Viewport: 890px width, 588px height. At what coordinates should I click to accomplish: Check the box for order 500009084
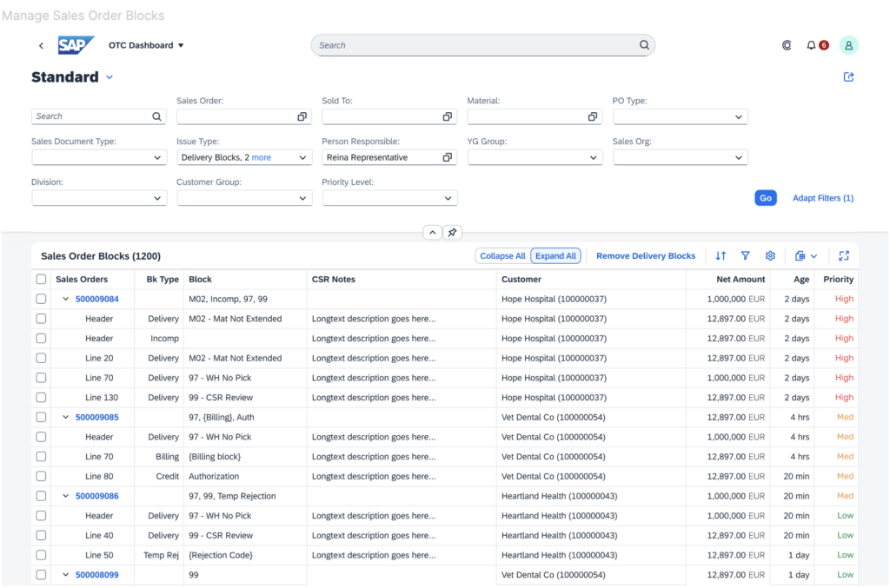click(41, 299)
